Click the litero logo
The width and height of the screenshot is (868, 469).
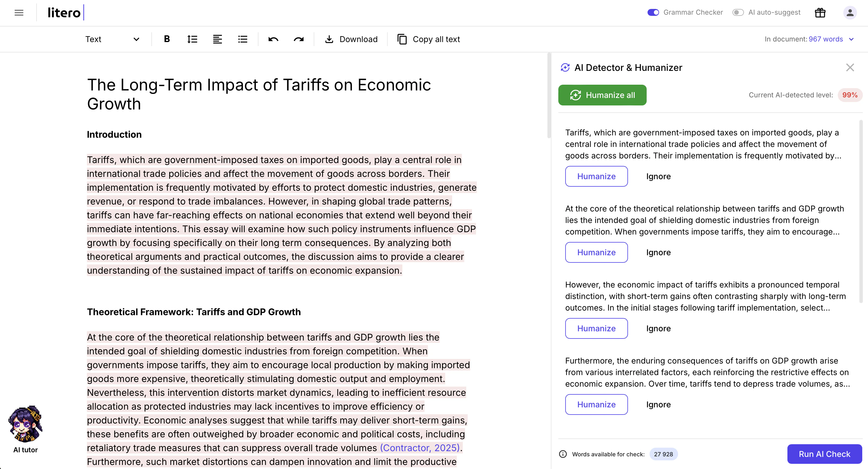click(x=65, y=13)
